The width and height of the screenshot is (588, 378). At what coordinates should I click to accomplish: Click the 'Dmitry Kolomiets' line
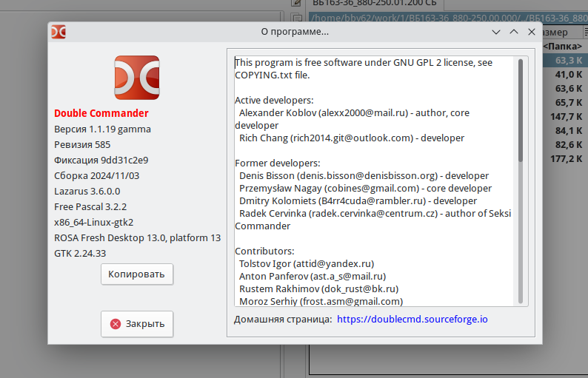point(358,201)
